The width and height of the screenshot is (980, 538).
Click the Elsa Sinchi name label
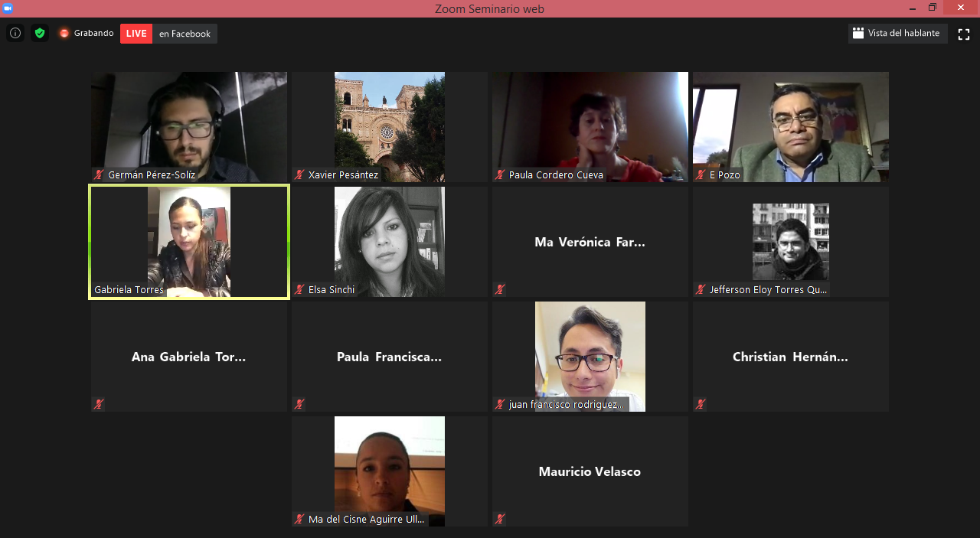tap(332, 290)
